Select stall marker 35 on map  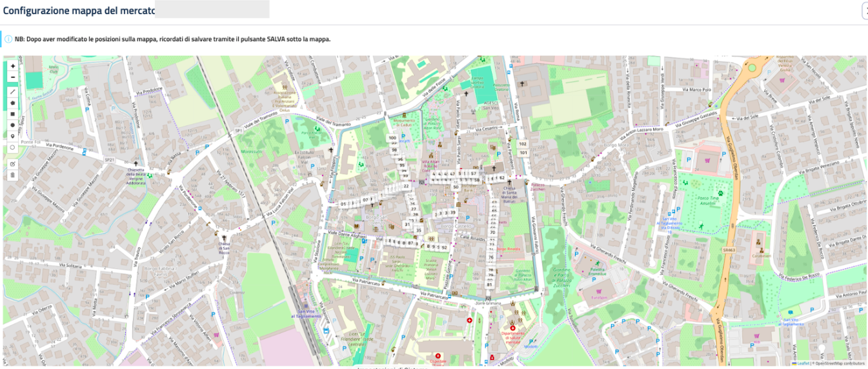tap(418, 230)
